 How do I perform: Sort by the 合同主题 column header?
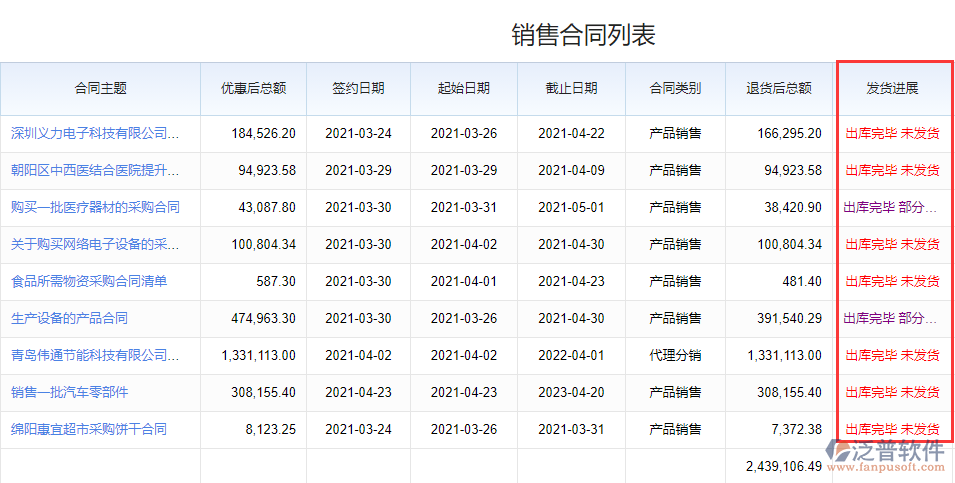pos(100,88)
